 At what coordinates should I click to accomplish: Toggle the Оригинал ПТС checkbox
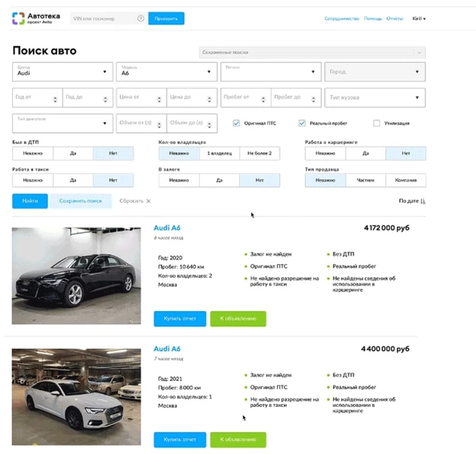(236, 123)
